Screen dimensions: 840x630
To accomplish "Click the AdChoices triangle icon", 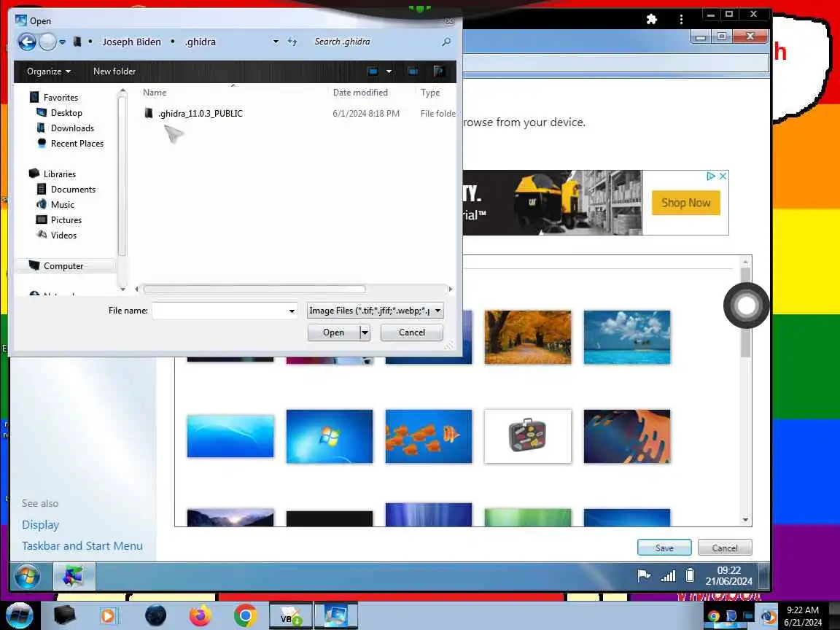I will (x=711, y=176).
